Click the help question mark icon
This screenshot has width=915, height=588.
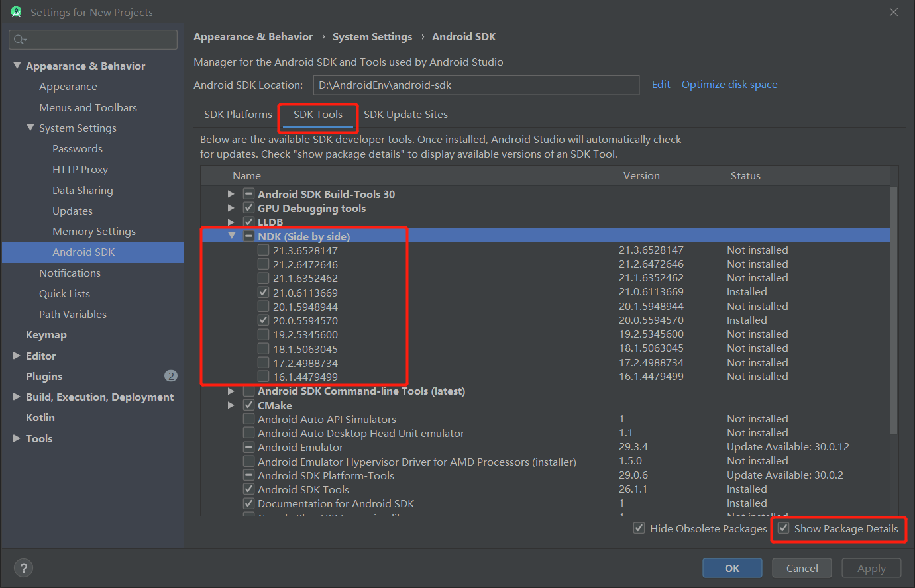[x=23, y=568]
